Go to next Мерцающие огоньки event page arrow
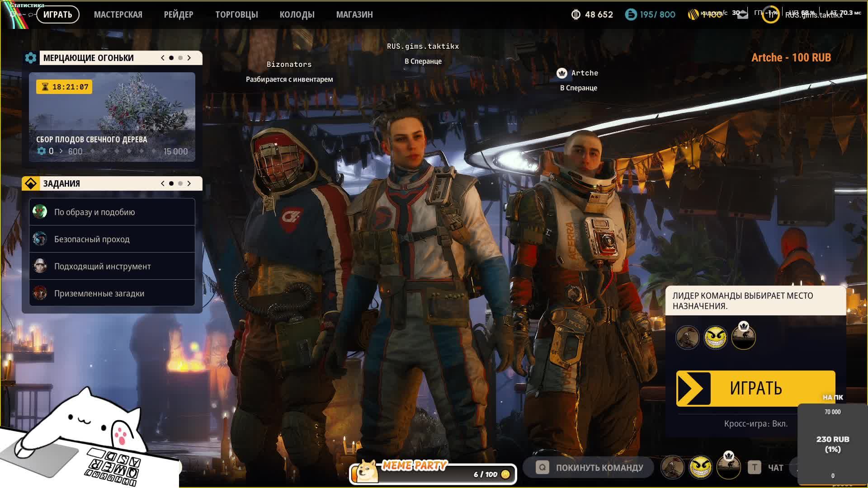868x488 pixels. click(189, 58)
